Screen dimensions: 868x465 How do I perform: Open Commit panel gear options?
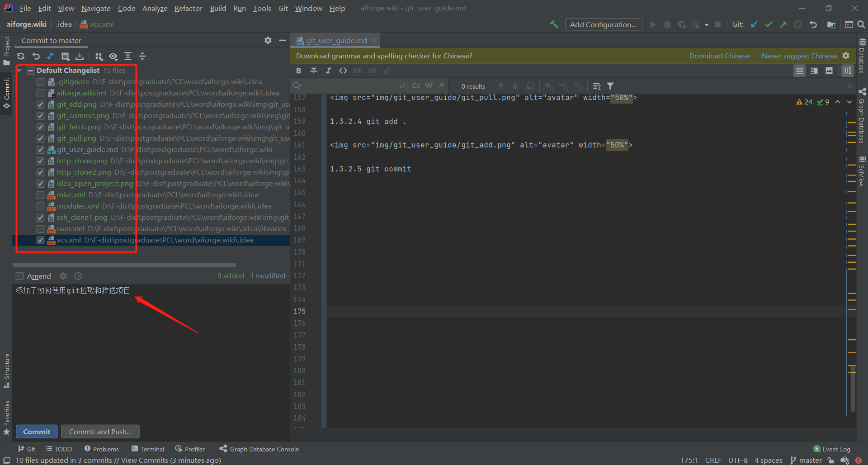click(268, 40)
